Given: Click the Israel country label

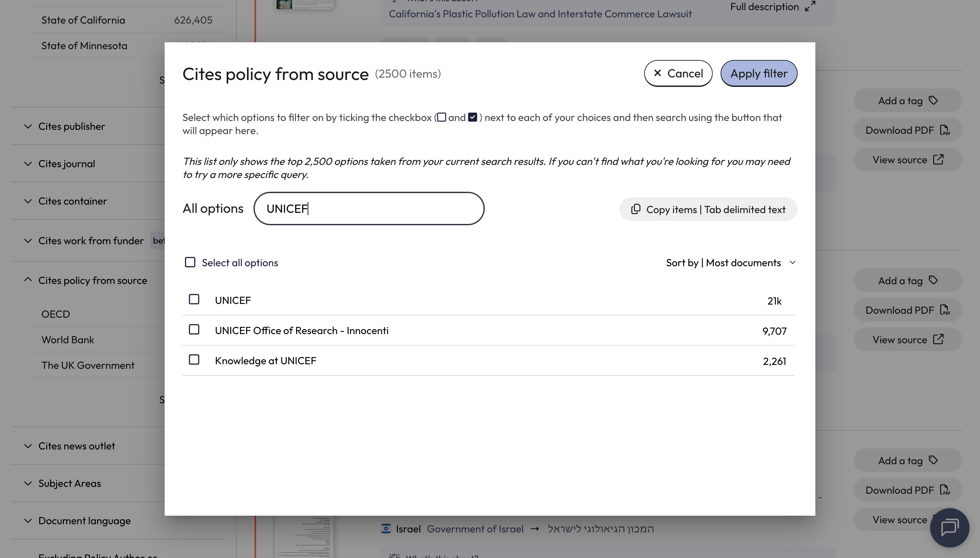Looking at the screenshot, I should (x=408, y=529).
